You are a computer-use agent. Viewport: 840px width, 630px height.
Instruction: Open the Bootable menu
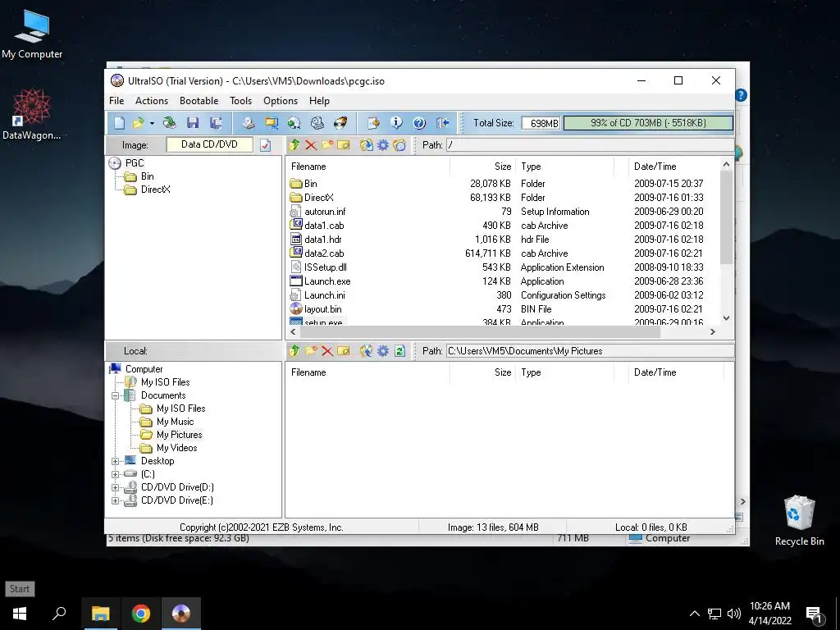pyautogui.click(x=199, y=101)
